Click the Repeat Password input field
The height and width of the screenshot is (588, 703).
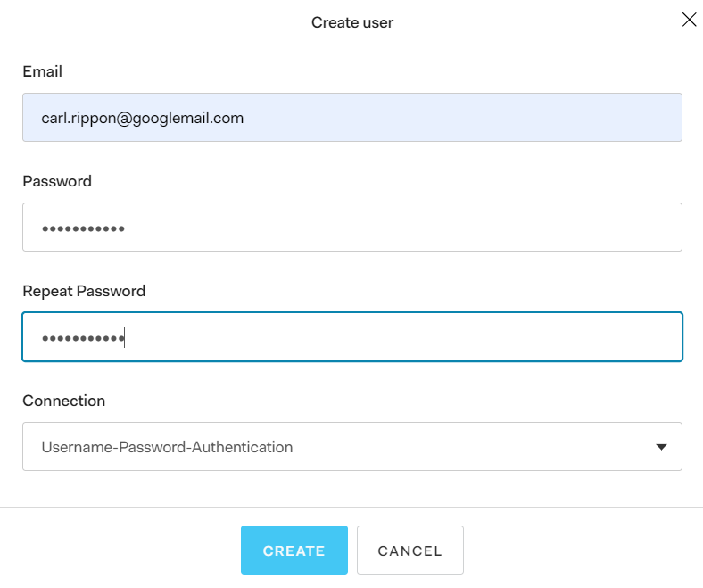352,337
